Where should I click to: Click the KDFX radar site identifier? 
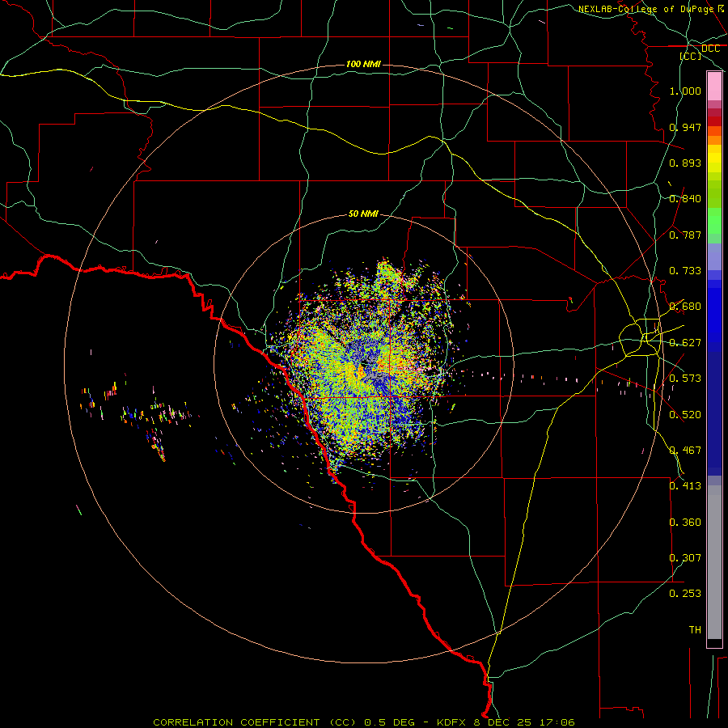tap(452, 722)
